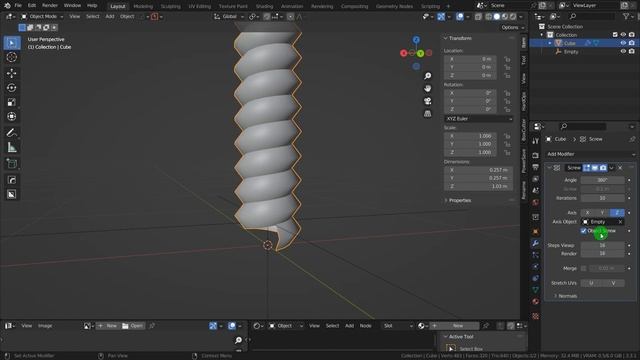Toggle Screw modifier edit mode display

(587, 168)
